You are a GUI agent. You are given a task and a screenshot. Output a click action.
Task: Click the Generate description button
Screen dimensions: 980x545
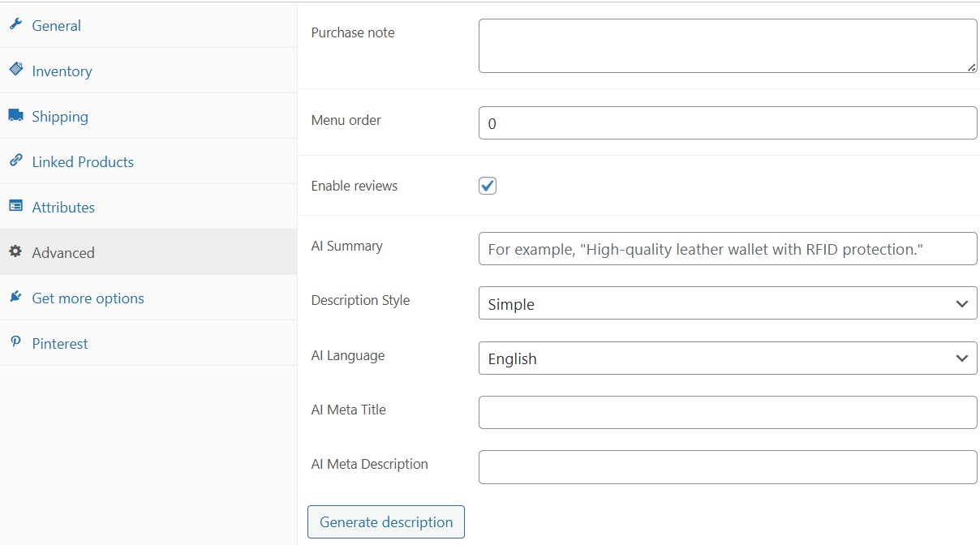[386, 522]
